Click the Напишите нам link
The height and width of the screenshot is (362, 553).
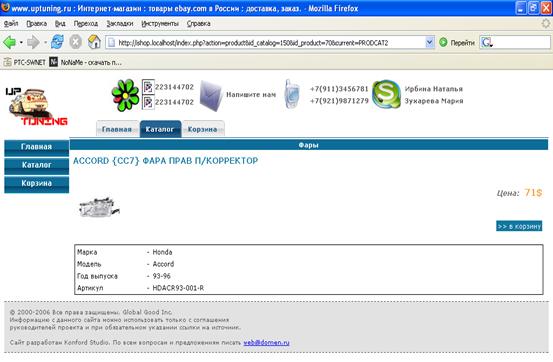[x=251, y=95]
